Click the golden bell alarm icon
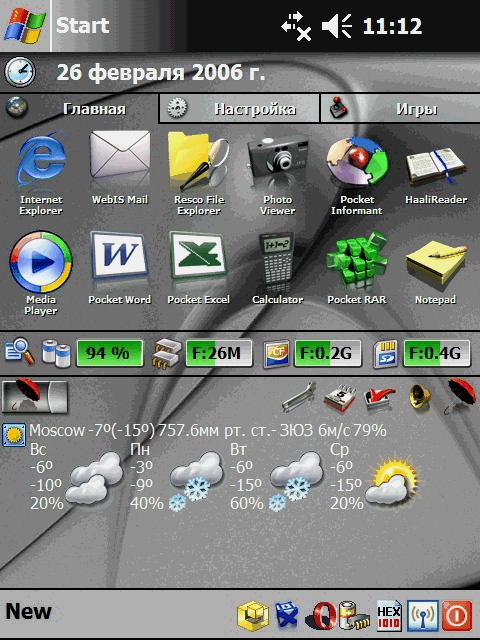This screenshot has height=640, width=480. coord(420,398)
